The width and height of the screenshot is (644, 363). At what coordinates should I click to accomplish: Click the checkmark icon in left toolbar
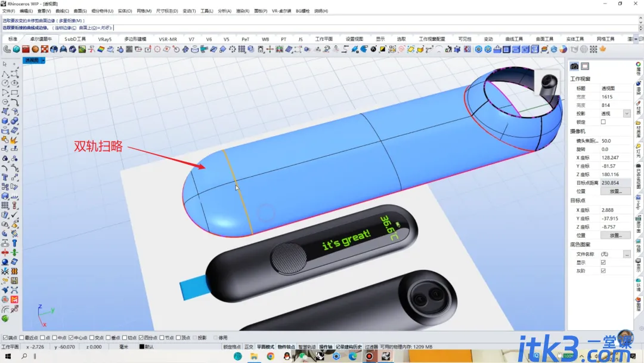coord(14,214)
